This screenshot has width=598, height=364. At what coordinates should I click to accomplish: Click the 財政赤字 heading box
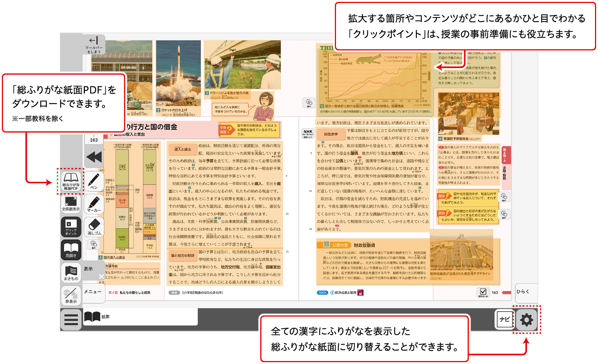click(x=331, y=134)
